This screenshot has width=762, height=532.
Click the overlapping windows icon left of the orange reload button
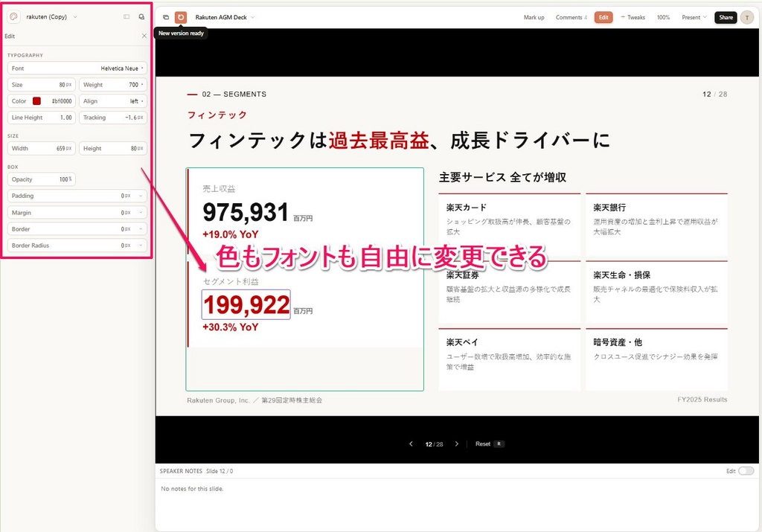(166, 18)
